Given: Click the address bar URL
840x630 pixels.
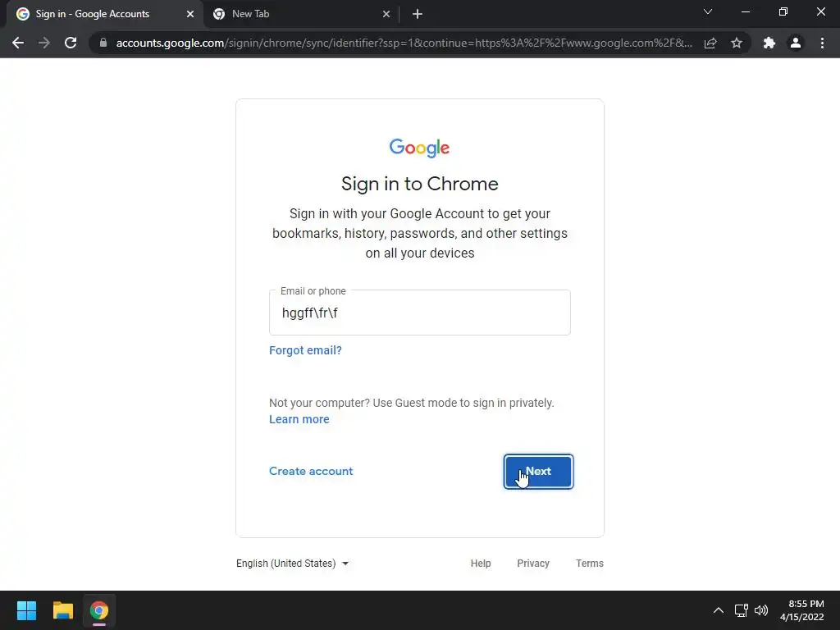Looking at the screenshot, I should [404, 43].
